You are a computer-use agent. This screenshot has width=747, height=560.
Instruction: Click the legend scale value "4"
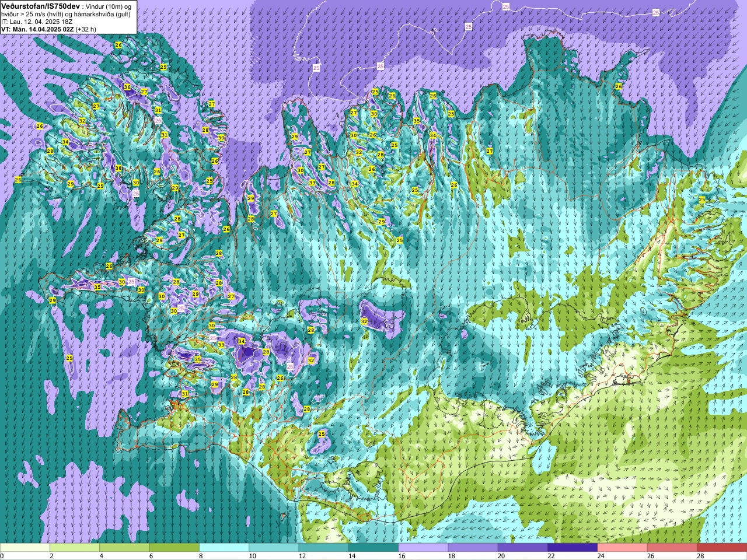coord(102,556)
